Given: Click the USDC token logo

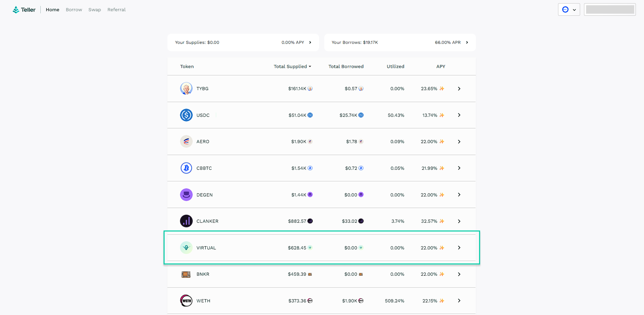Looking at the screenshot, I should click(x=186, y=115).
